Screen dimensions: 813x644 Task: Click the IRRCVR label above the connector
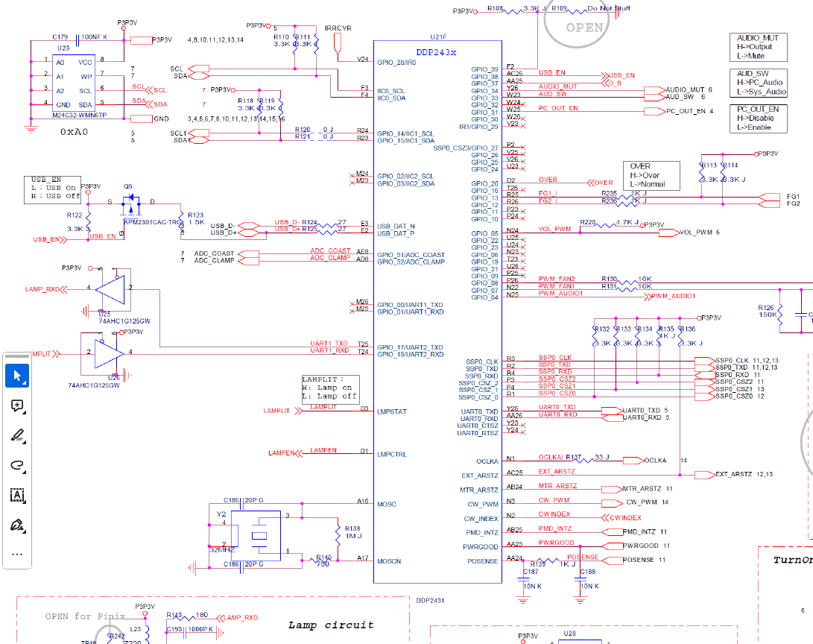click(x=338, y=28)
